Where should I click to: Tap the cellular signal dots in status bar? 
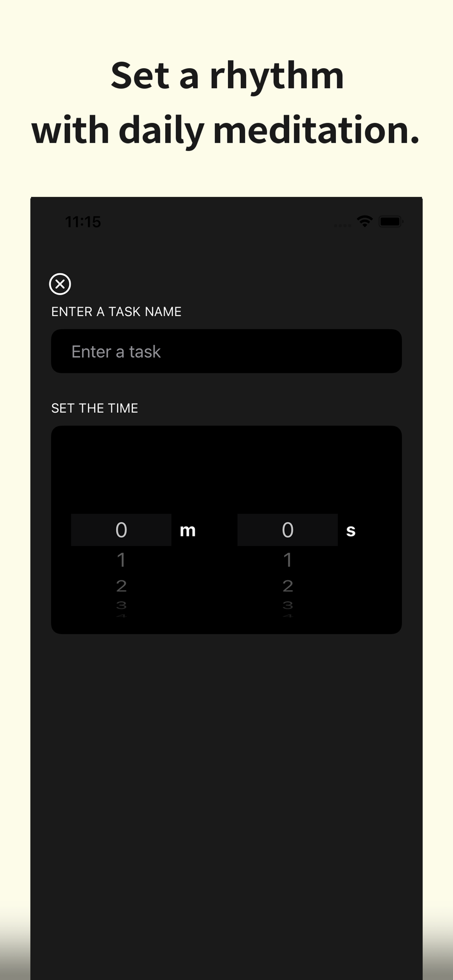click(x=342, y=225)
